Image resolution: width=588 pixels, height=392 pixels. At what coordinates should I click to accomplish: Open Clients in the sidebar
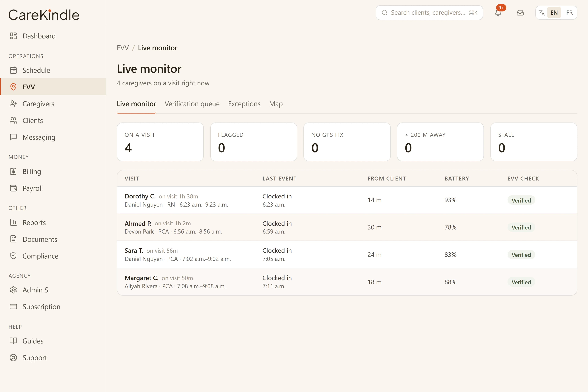coord(53,121)
